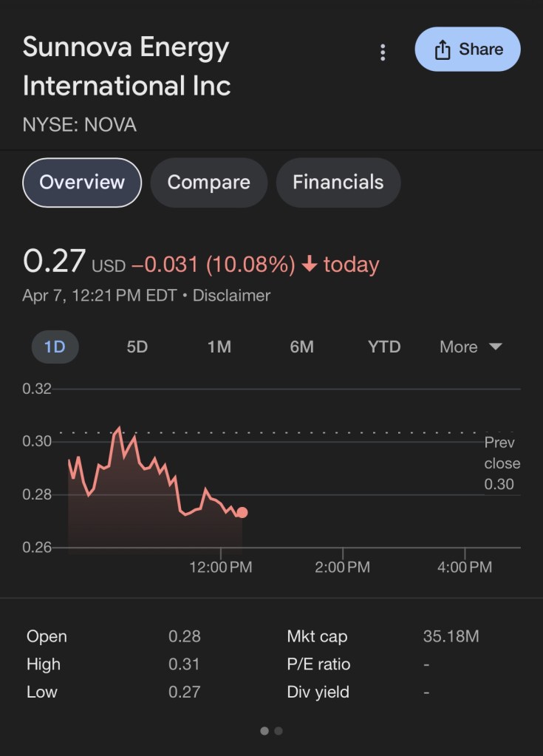Click the Prev close 0.30 label
Screen dimensions: 543x756
point(502,463)
